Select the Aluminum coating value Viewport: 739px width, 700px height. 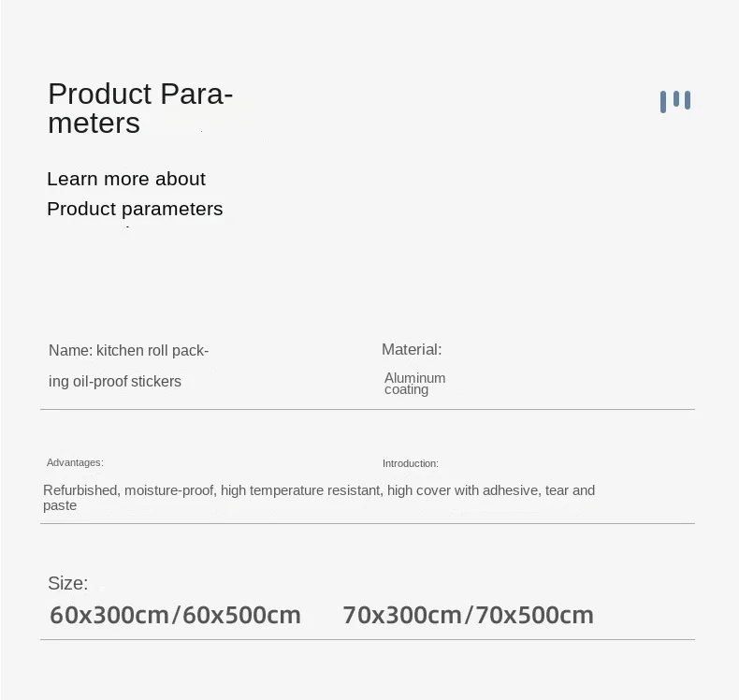click(414, 384)
